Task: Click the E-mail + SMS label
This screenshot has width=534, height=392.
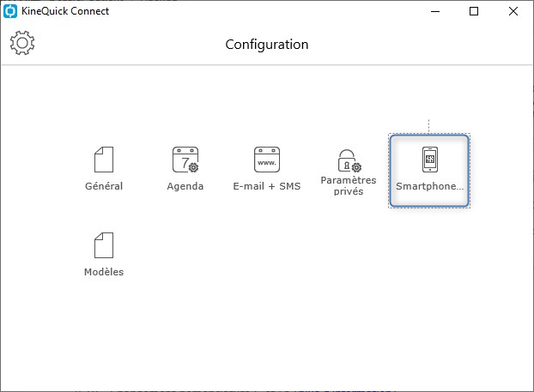Action: [x=267, y=186]
